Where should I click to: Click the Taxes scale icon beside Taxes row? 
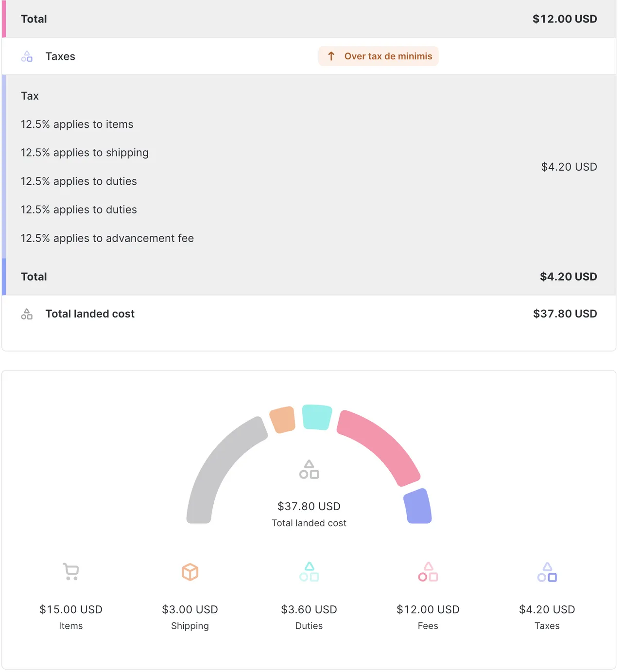27,56
